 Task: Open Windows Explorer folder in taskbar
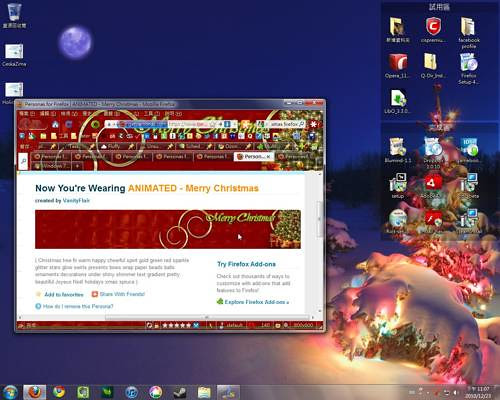pyautogui.click(x=204, y=392)
